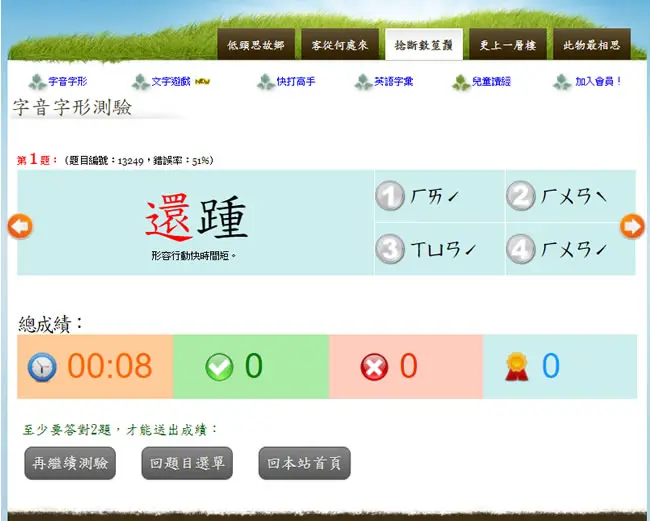Return via 回題目選單 button
The height and width of the screenshot is (521, 650).
pyautogui.click(x=187, y=463)
